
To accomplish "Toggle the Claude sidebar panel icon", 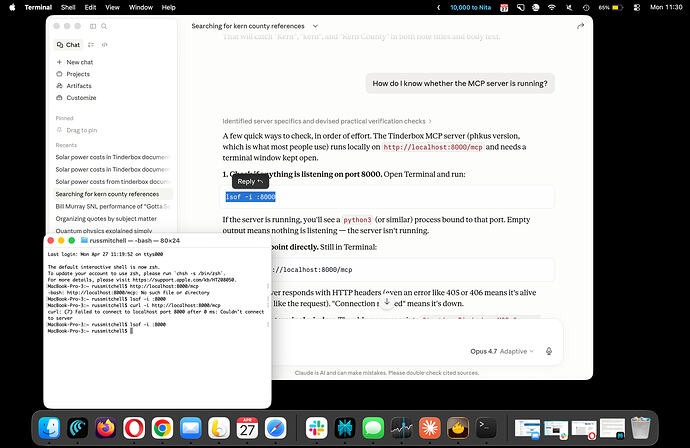I will click(x=93, y=26).
